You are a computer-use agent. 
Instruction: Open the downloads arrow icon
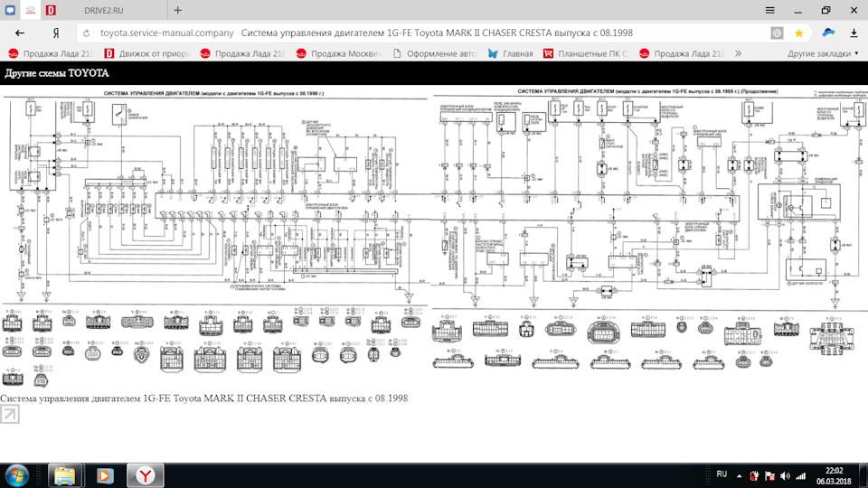click(854, 33)
